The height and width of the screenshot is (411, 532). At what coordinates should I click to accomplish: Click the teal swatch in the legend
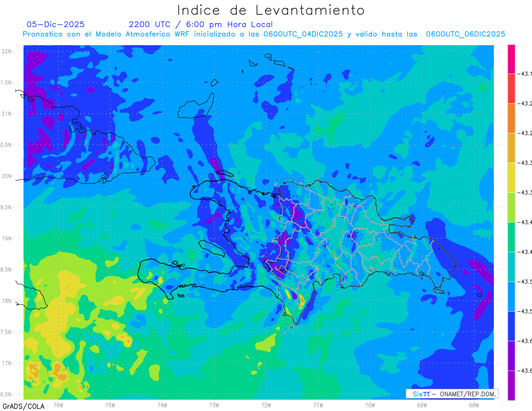coord(511,267)
